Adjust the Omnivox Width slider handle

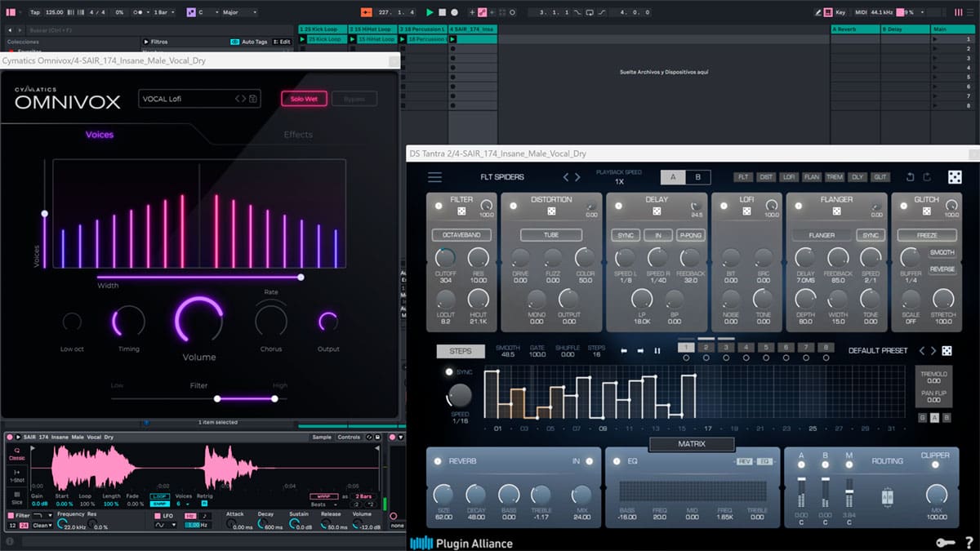click(301, 277)
